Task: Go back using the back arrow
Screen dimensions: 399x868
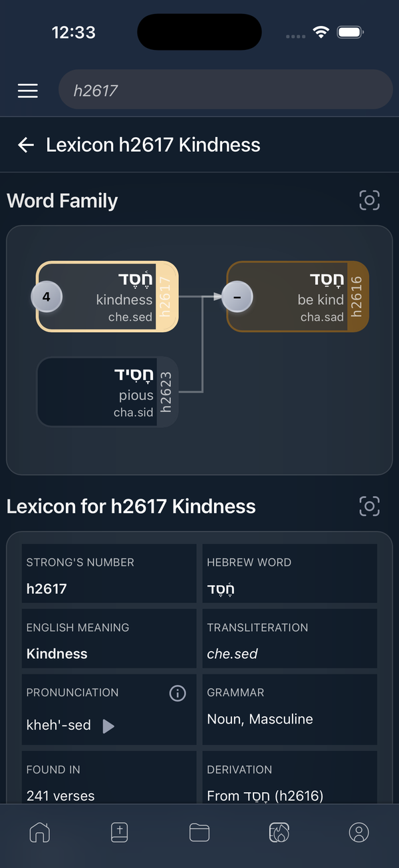Action: coord(25,144)
